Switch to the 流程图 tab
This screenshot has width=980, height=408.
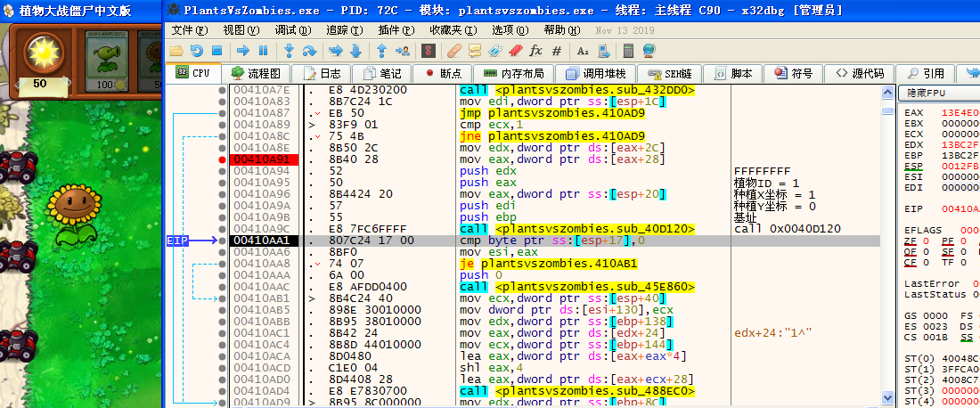click(257, 73)
